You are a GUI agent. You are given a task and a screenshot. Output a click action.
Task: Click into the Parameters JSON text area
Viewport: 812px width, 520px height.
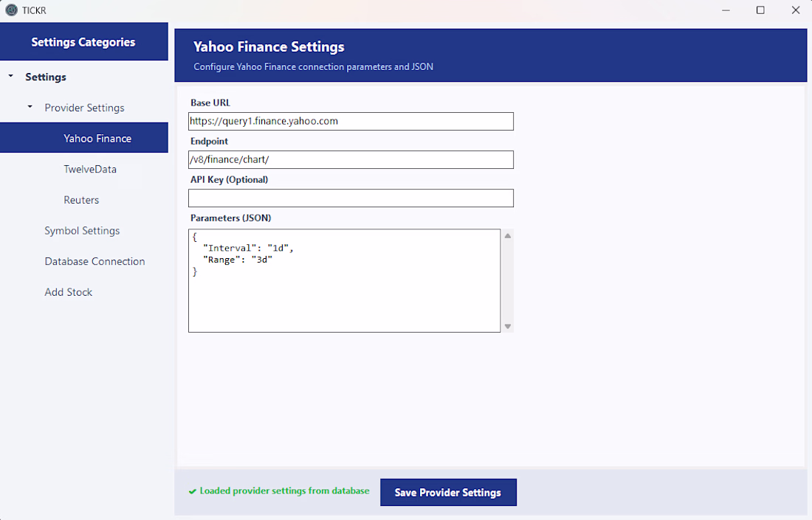(x=345, y=280)
